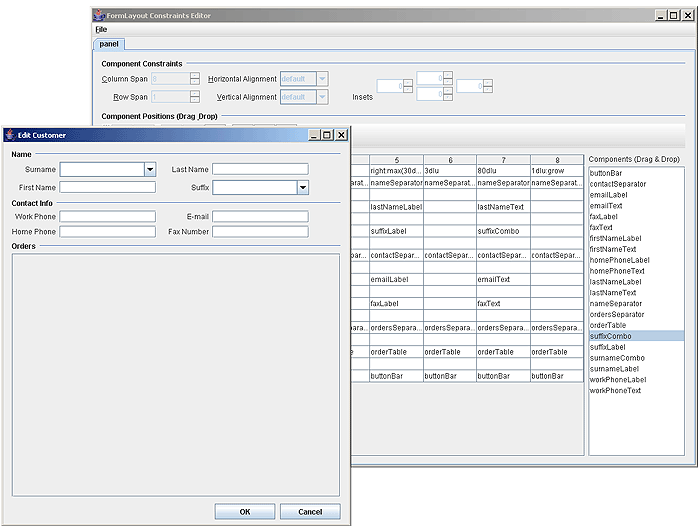The width and height of the screenshot is (700, 530).
Task: Click the empty Orders table area
Action: point(176,375)
